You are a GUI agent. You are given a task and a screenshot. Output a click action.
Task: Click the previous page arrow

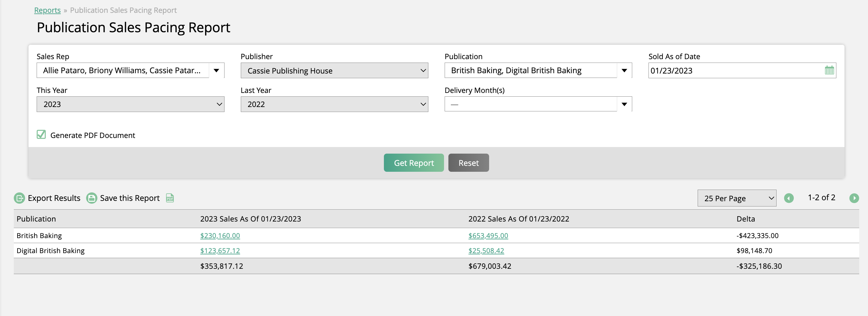789,198
